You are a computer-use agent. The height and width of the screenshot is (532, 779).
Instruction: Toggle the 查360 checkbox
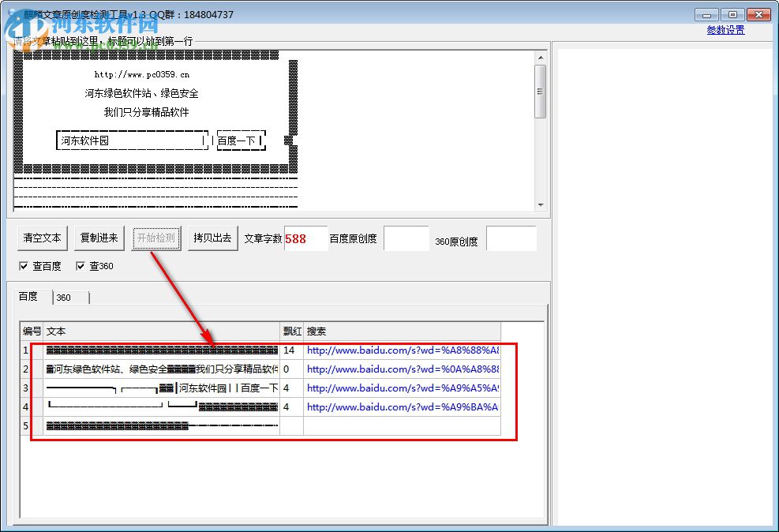click(80, 266)
